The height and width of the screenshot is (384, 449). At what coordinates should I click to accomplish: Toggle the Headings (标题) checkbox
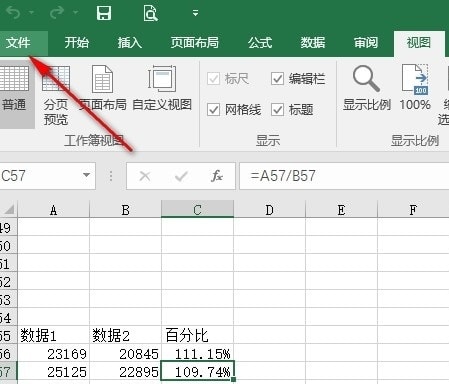pyautogui.click(x=277, y=110)
